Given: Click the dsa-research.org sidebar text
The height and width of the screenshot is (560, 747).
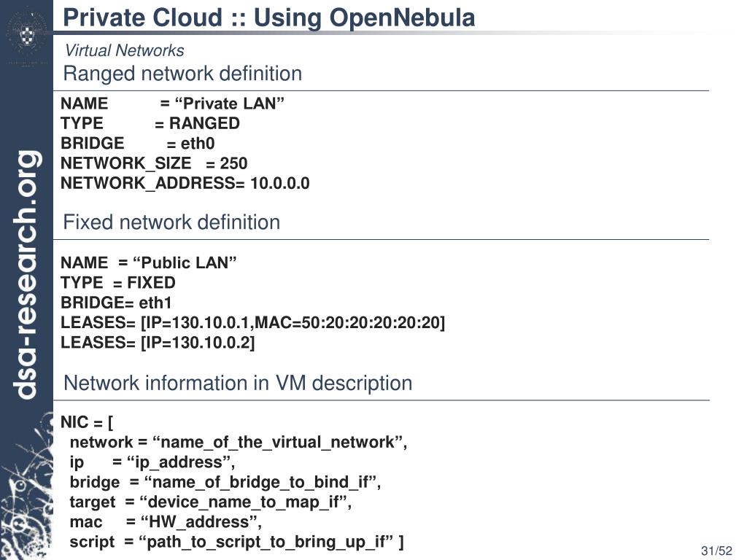Looking at the screenshot, I should [27, 275].
